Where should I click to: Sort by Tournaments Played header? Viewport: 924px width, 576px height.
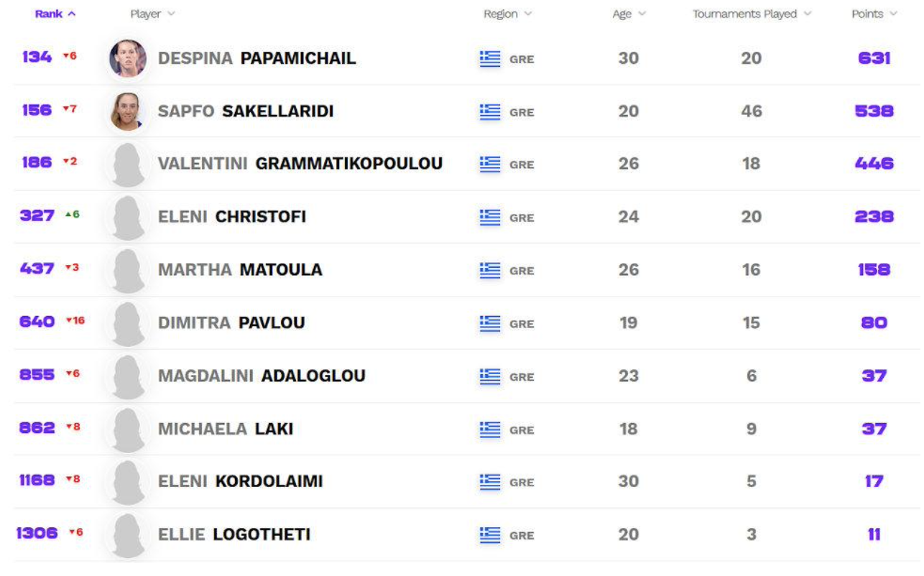click(752, 14)
